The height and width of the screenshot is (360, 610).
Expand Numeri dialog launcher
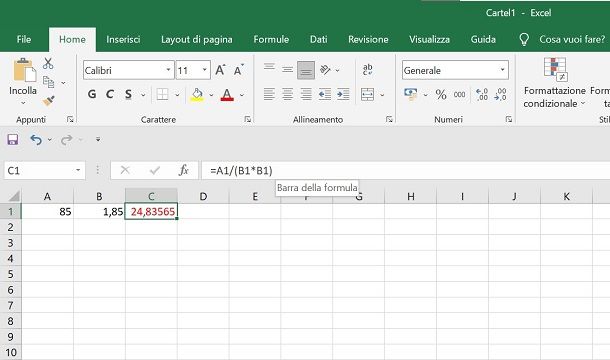point(508,119)
